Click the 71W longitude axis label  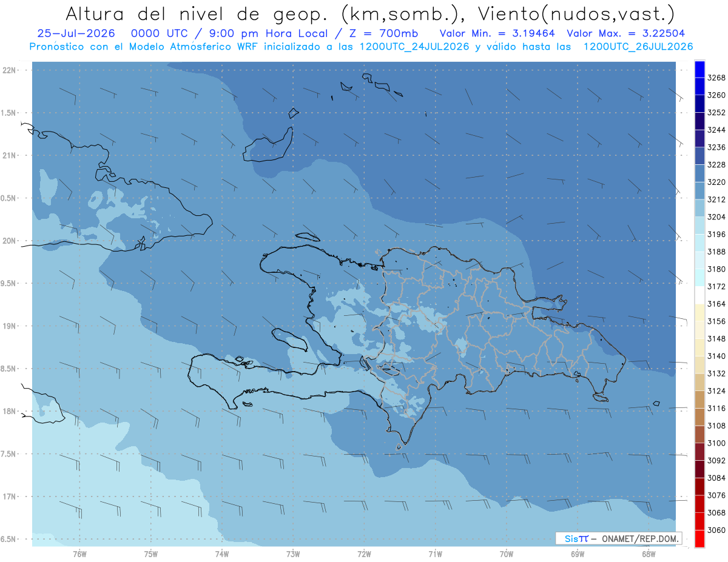click(435, 554)
